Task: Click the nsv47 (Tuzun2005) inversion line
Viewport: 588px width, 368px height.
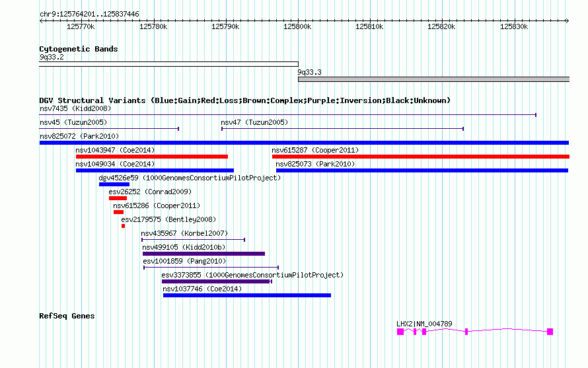Action: (x=342, y=129)
